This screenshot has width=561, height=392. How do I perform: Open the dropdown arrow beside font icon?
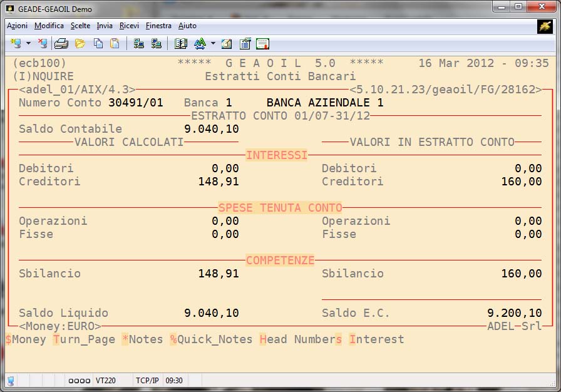(213, 44)
